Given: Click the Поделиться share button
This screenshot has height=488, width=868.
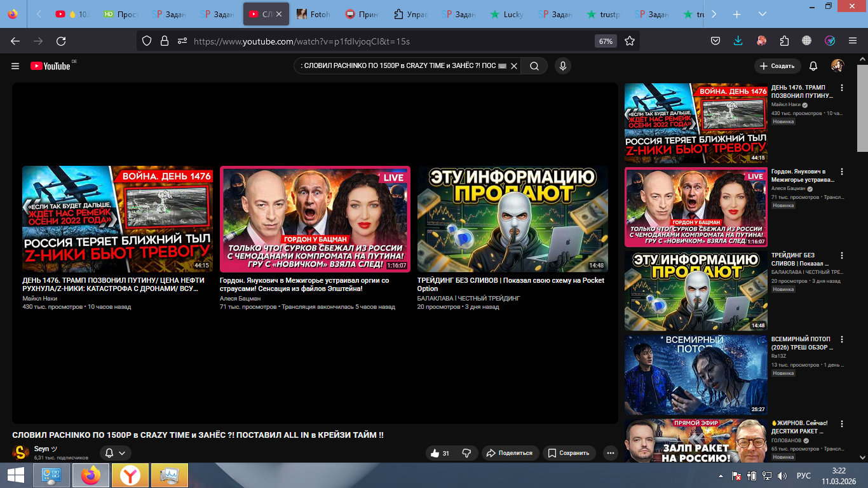Looking at the screenshot, I should click(510, 453).
